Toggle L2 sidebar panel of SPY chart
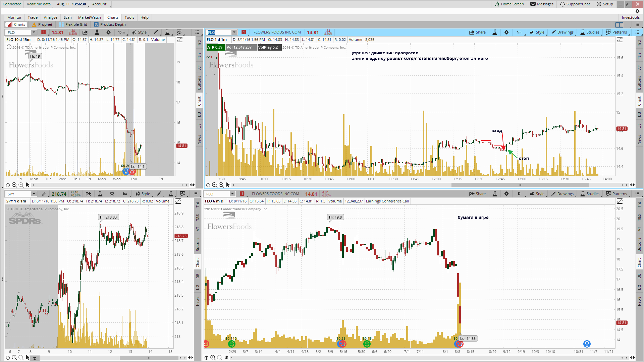Viewport: 644px width, 362px height. point(198,287)
